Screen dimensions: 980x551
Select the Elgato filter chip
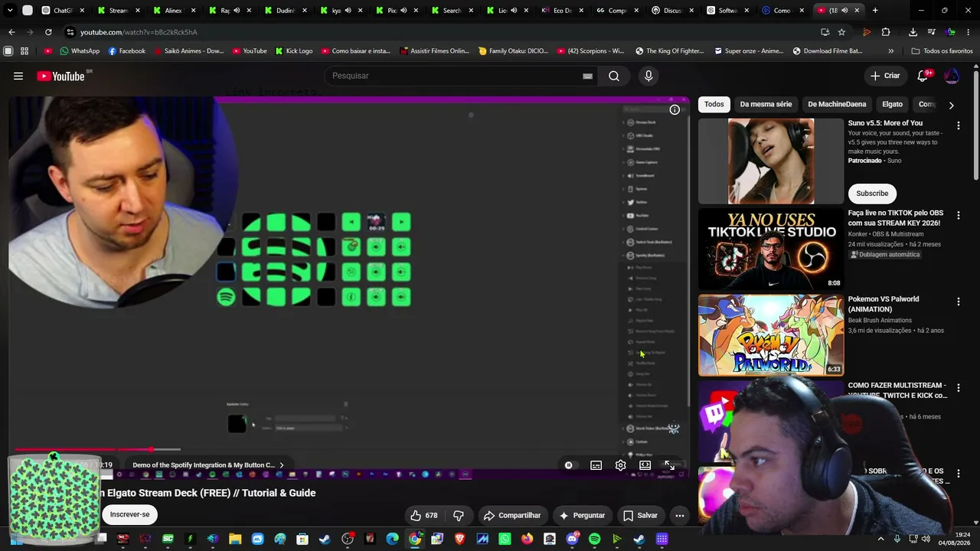[x=892, y=104]
